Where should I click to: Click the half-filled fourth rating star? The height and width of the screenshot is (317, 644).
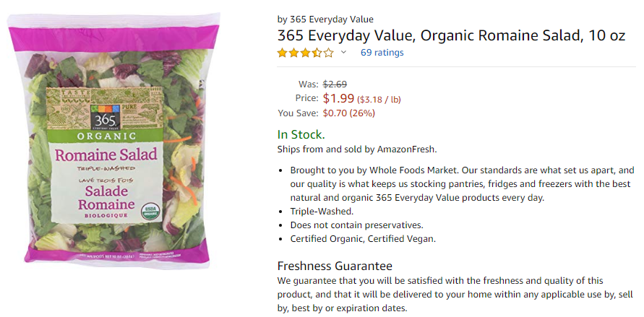coord(317,53)
